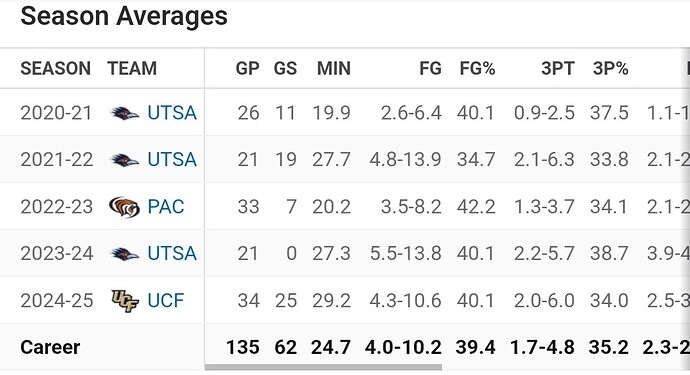Click the TEAM column header
This screenshot has width=690, height=375.
pos(132,69)
